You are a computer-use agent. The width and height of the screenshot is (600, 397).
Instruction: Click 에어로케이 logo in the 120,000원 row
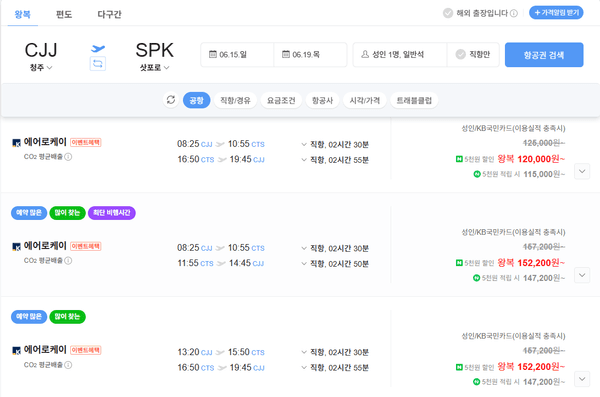pyautogui.click(x=16, y=143)
